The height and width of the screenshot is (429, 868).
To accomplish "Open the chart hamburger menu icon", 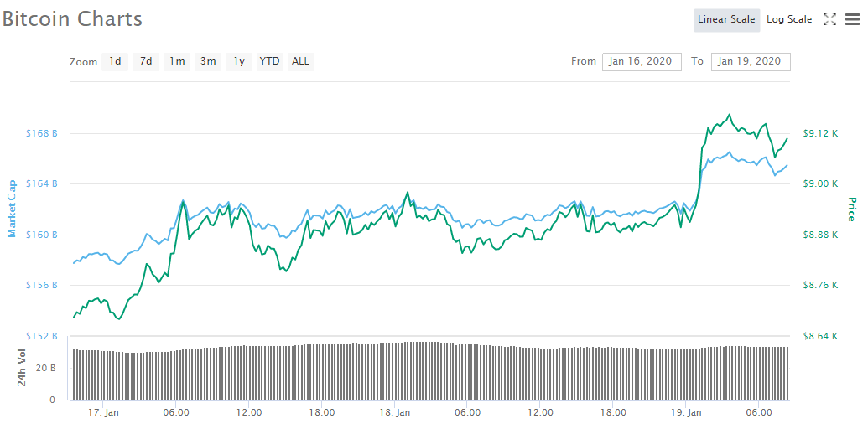I will 852,20.
